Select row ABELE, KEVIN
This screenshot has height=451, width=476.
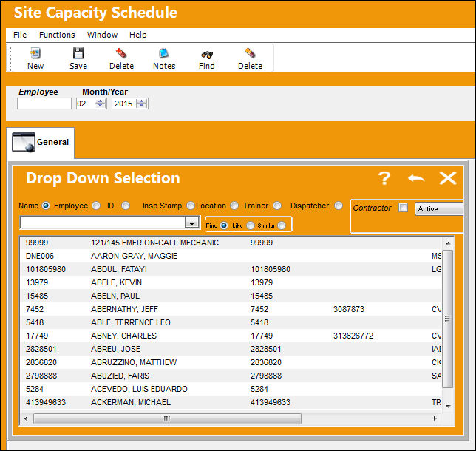(x=231, y=282)
